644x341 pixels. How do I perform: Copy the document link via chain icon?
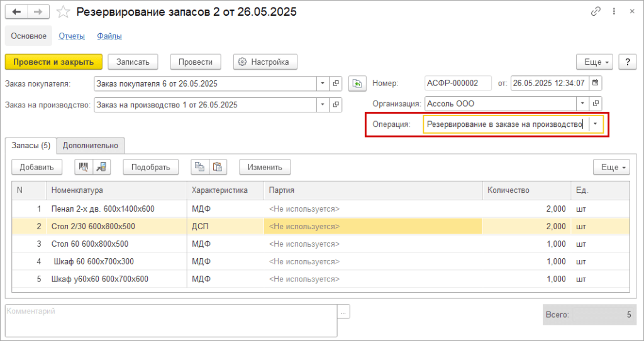point(595,12)
